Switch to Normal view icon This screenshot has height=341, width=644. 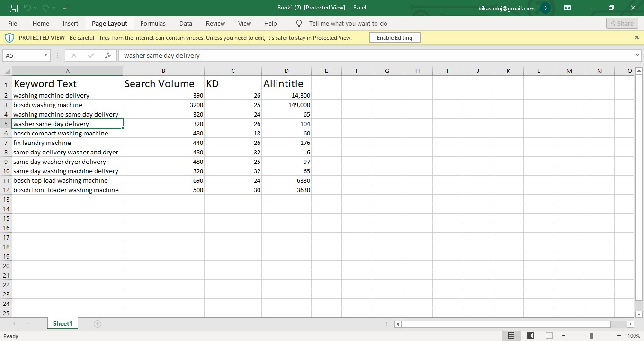(511, 336)
